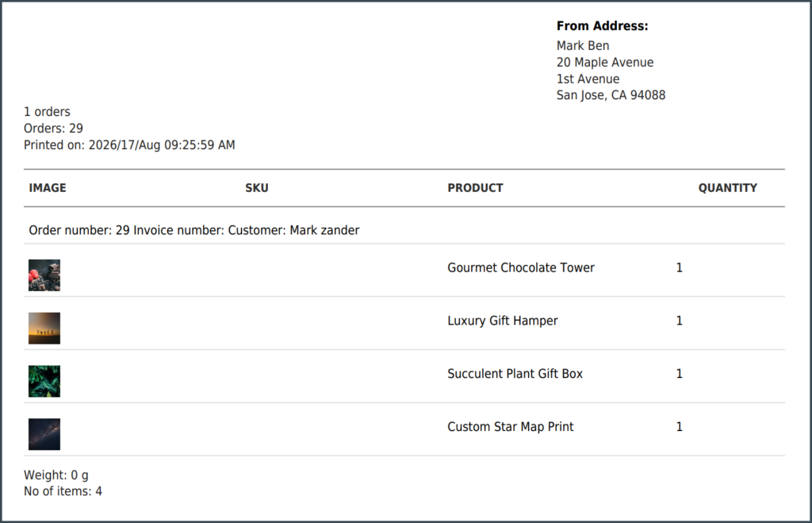
Task: Click the 'Printed on' date line
Action: (129, 145)
